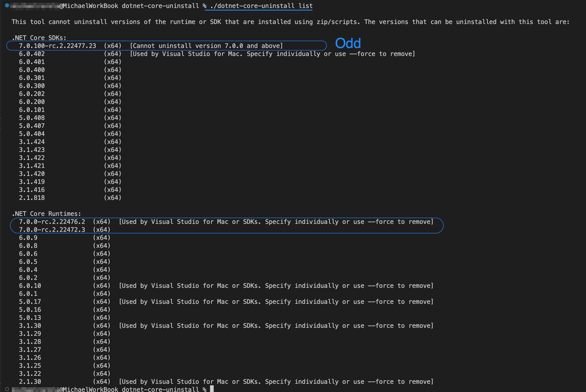Click runtime version 2.1.30 entry
The image size is (586, 392).
point(30,382)
